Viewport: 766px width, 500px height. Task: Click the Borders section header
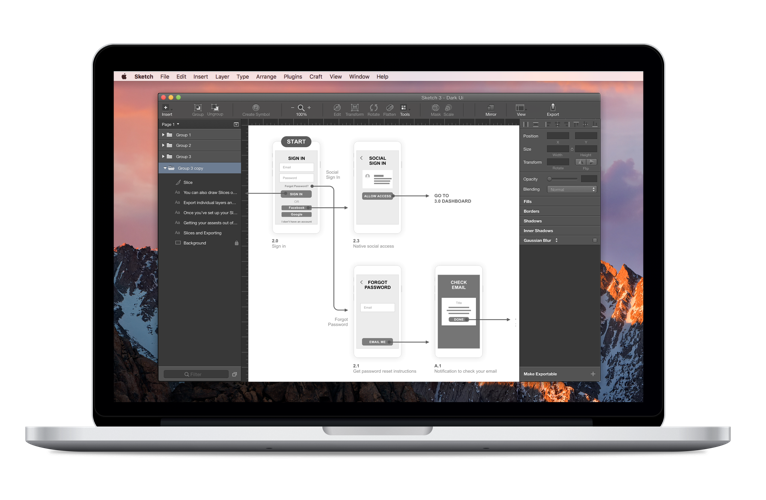[560, 211]
